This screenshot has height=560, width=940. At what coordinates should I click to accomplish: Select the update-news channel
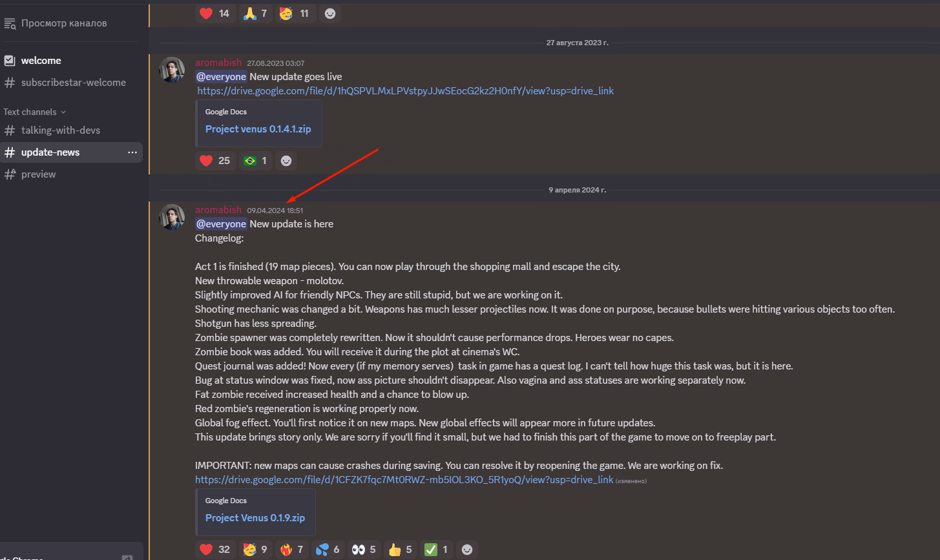point(71,152)
